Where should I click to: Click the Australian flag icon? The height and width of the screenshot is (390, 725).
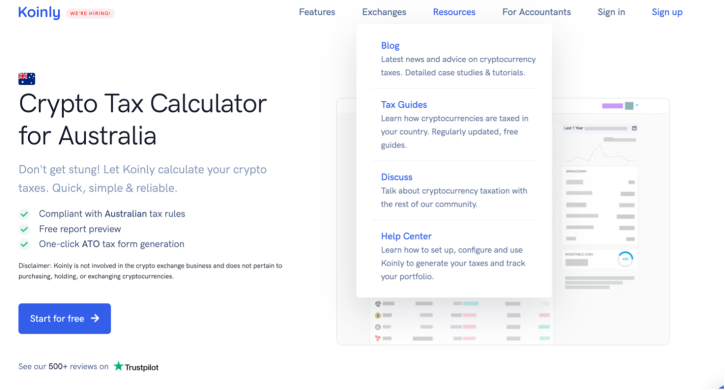[x=26, y=79]
